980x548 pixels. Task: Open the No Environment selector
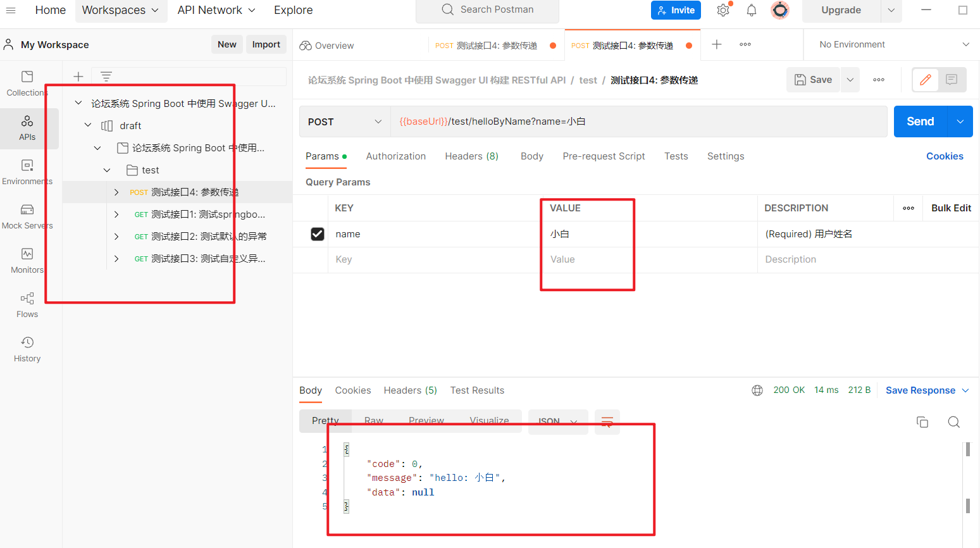[x=894, y=44]
